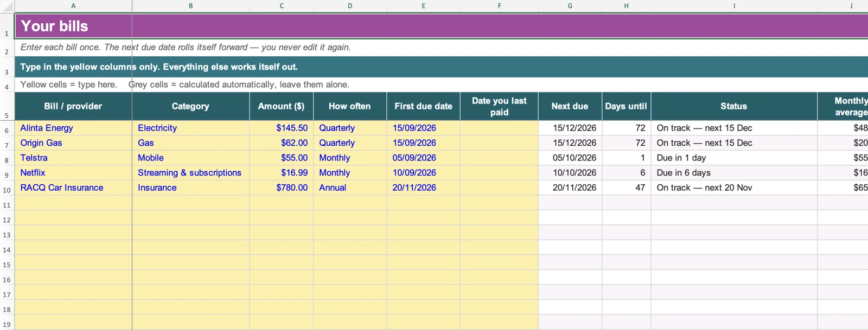Select column B header
The width and height of the screenshot is (868, 330).
tap(190, 6)
